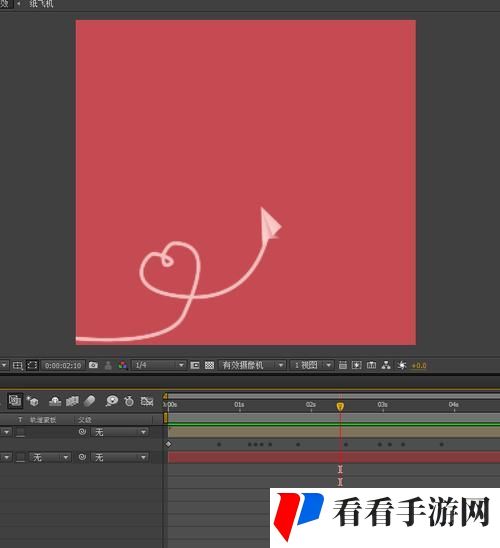Select the keyframe just after the playhead
This screenshot has width=500, height=548.
[346, 445]
